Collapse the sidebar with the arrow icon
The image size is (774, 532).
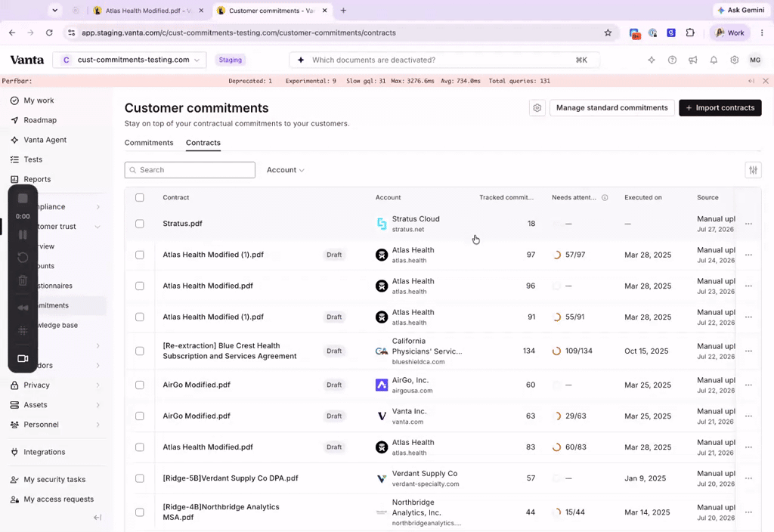pyautogui.click(x=98, y=517)
